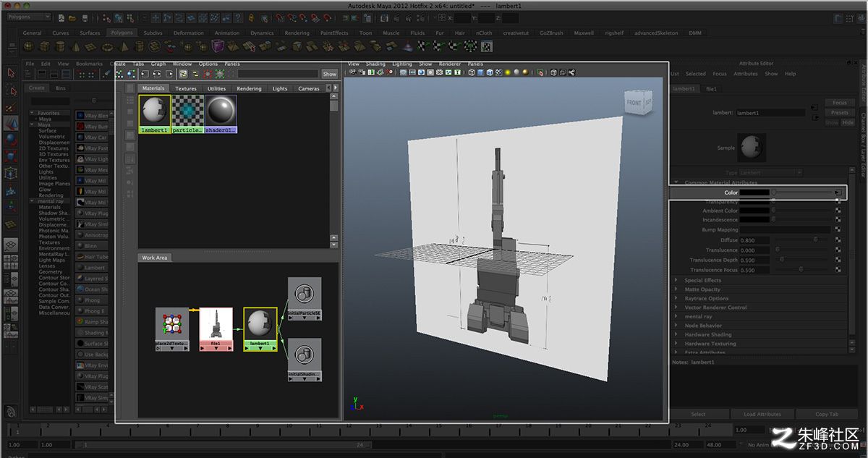Click the Copy Tab button
This screenshot has height=458, width=868.
[x=826, y=414]
